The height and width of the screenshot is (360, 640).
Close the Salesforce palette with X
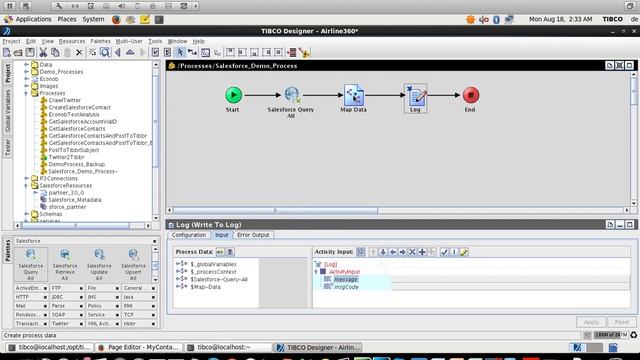tap(155, 241)
